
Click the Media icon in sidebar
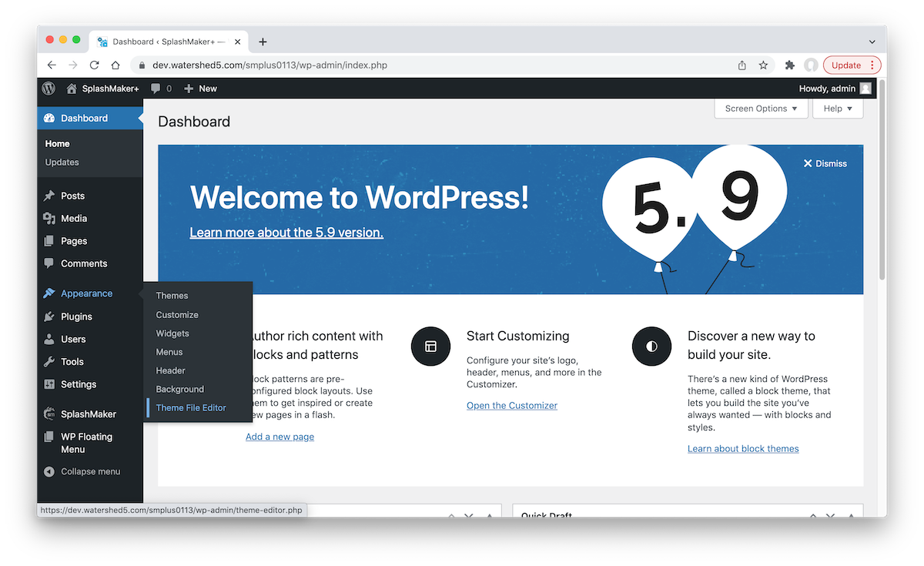pyautogui.click(x=49, y=219)
